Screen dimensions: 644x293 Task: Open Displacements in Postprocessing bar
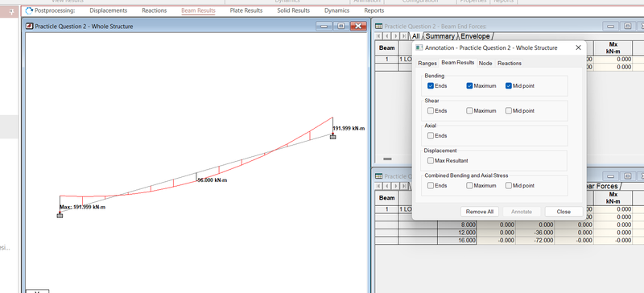109,10
